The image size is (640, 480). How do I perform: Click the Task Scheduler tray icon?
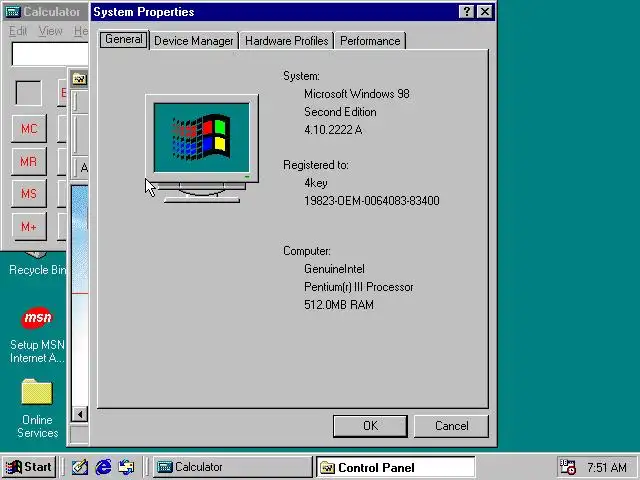click(567, 467)
